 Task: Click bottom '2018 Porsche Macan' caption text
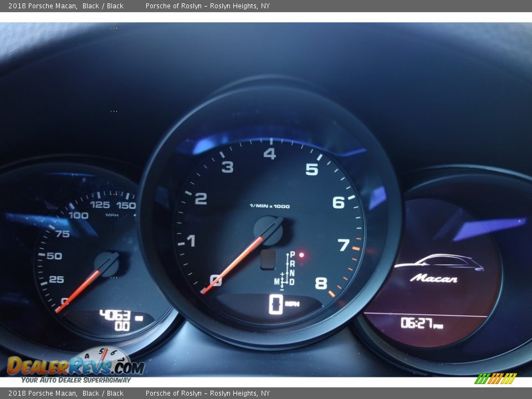point(42,393)
